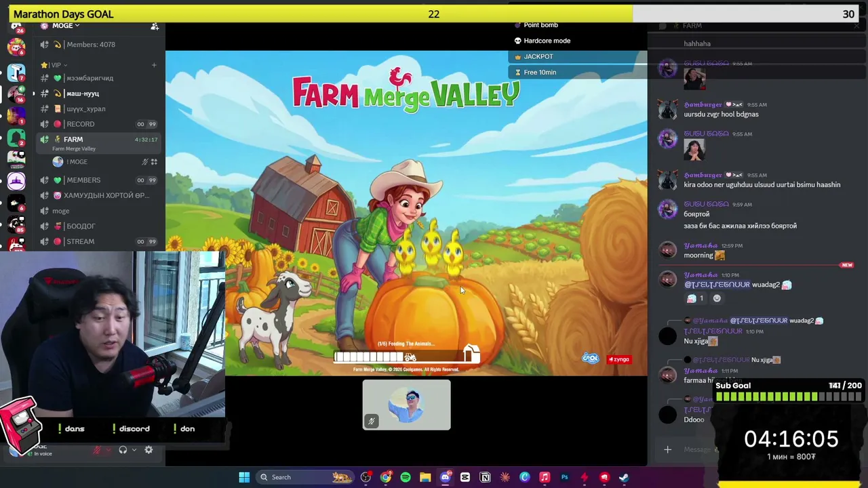Viewport: 868px width, 488px height.
Task: Open the pink music app in the taskbar
Action: [x=545, y=477]
